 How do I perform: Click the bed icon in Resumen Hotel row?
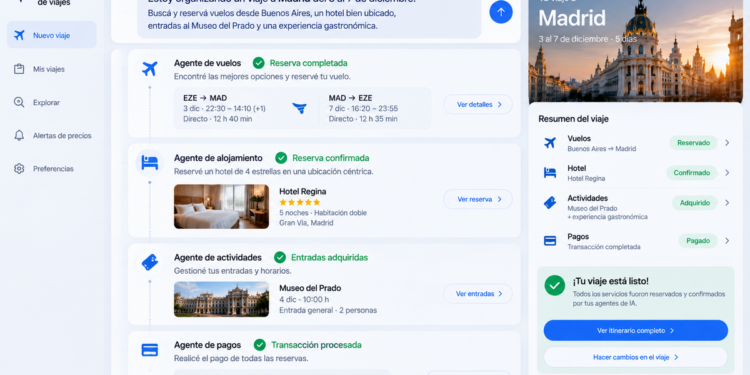550,173
